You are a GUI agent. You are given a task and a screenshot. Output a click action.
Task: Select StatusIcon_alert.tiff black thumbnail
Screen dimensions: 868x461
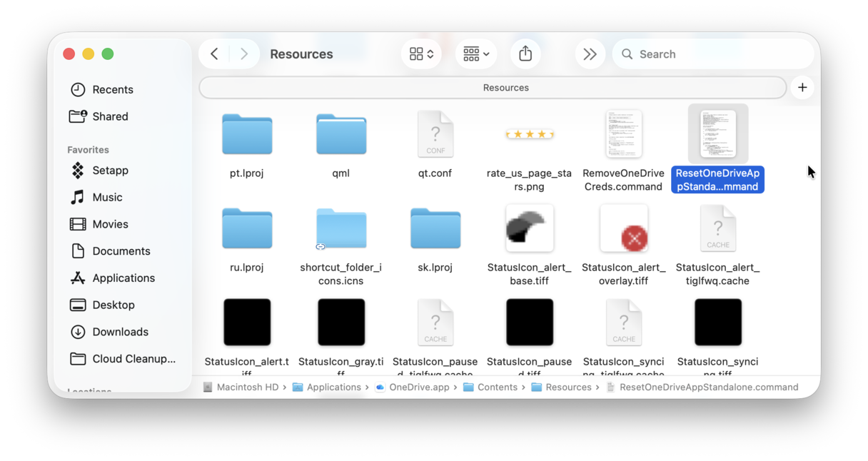pos(247,323)
